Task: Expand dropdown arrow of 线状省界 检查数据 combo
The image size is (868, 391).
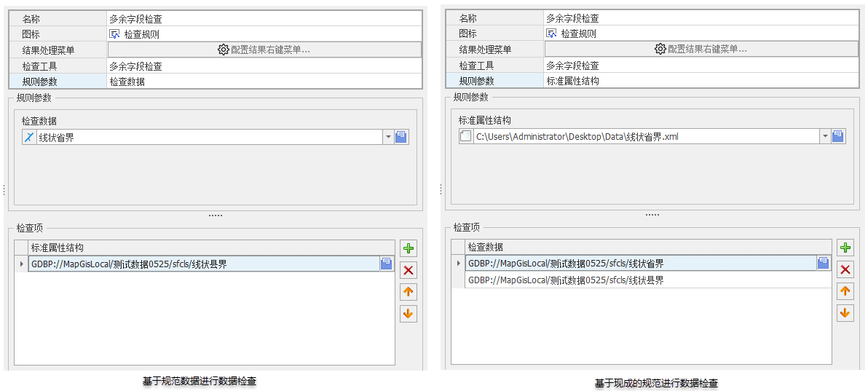Action: pyautogui.click(x=387, y=137)
